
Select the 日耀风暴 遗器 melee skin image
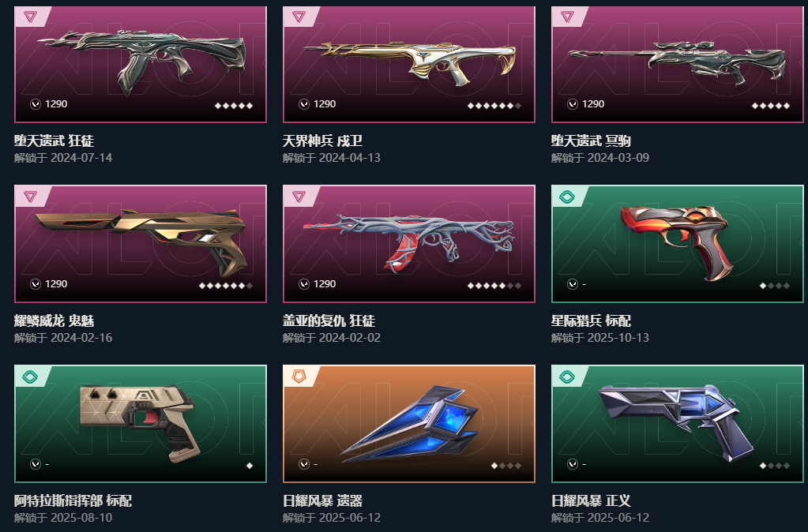[410, 423]
